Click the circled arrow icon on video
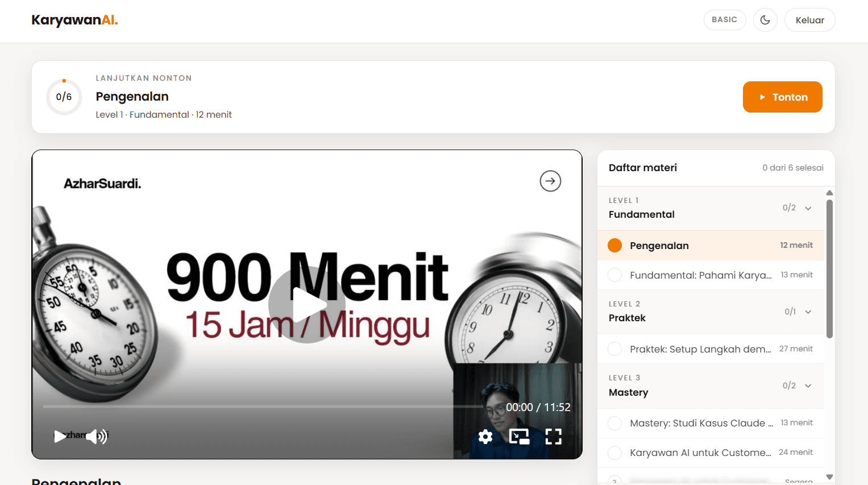This screenshot has width=868, height=485. [x=550, y=181]
